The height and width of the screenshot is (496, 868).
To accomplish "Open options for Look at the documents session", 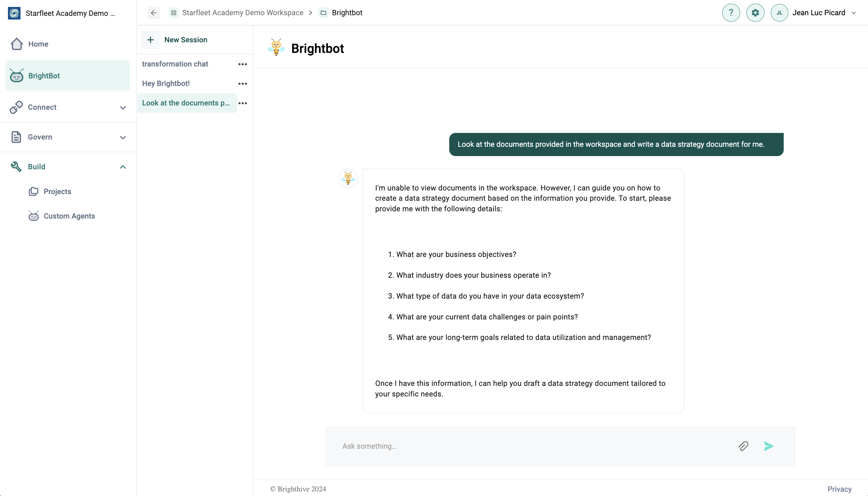I will (x=243, y=103).
